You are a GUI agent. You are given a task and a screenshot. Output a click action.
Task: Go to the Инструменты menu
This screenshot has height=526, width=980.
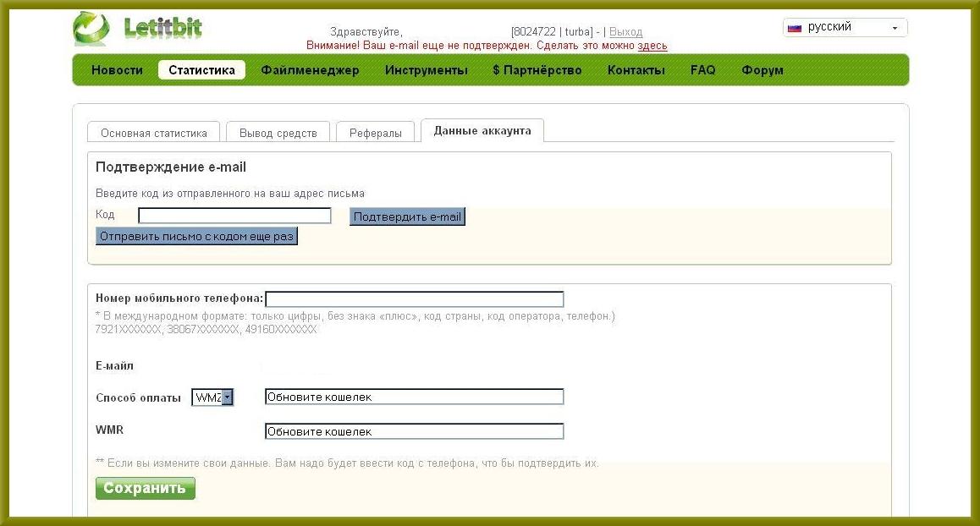(x=426, y=70)
